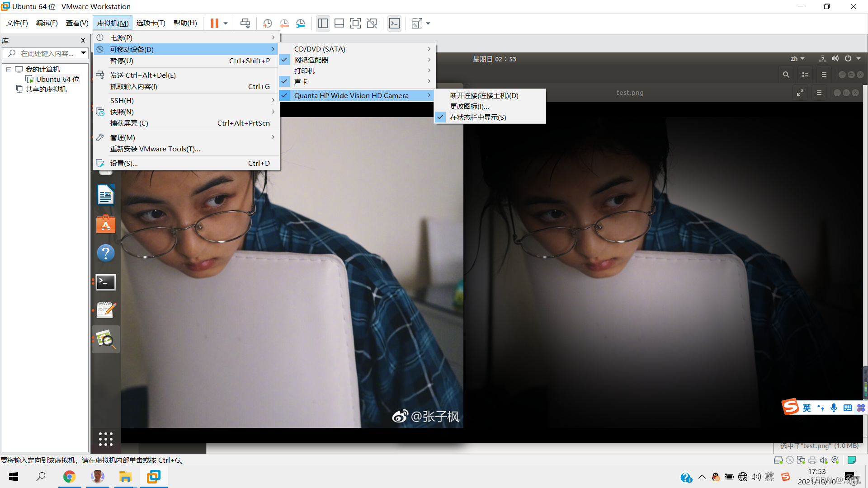Select 捕获屏幕 (C) menu entry
The image size is (868, 488).
129,123
